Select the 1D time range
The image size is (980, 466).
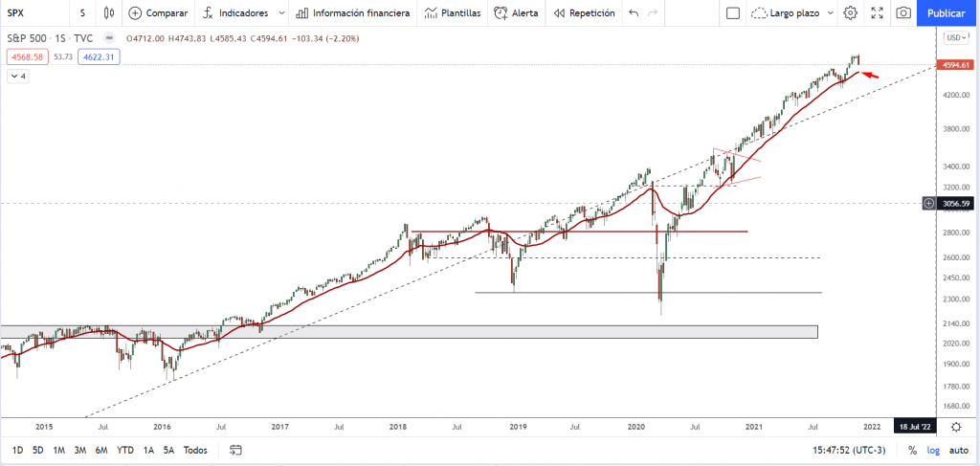pos(18,450)
